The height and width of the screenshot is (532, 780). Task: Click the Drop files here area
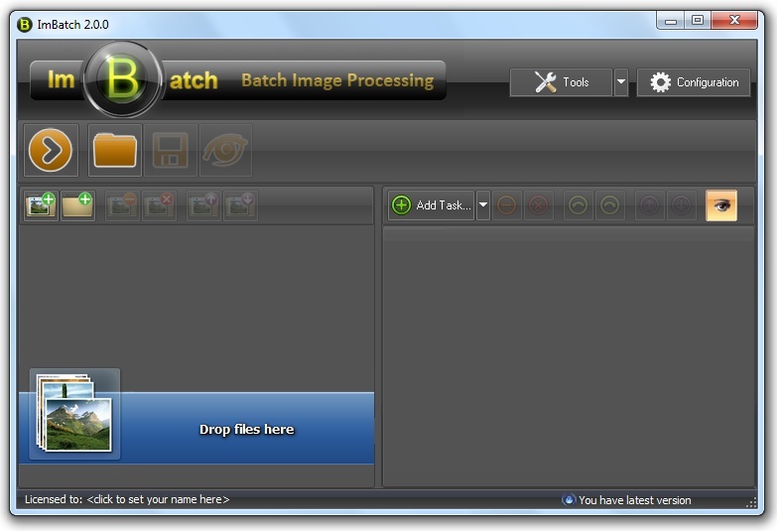[196, 428]
